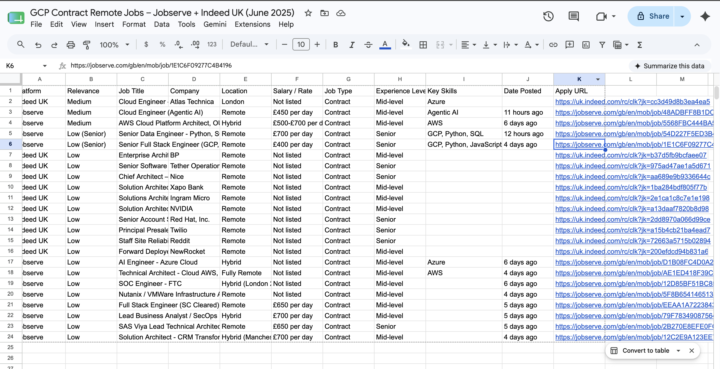Open the Indeed link for NVIDIA row
Viewport: 720px width, 369px height.
coord(632,209)
